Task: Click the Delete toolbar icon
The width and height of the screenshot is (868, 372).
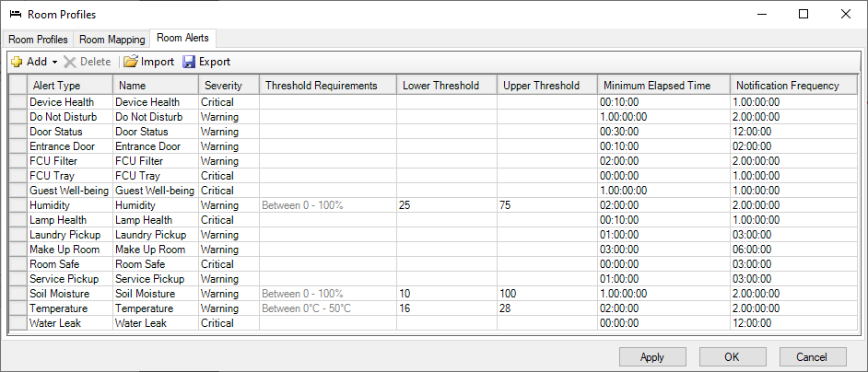Action: point(71,62)
